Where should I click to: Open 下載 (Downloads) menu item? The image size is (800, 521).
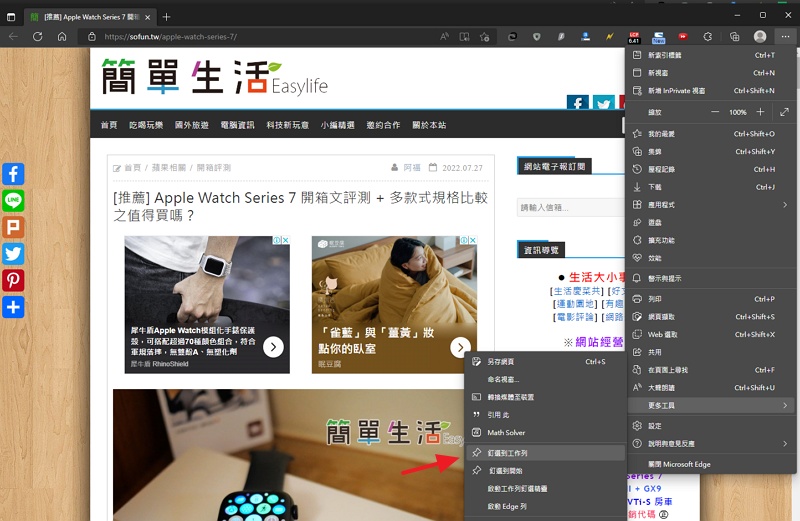pos(711,187)
